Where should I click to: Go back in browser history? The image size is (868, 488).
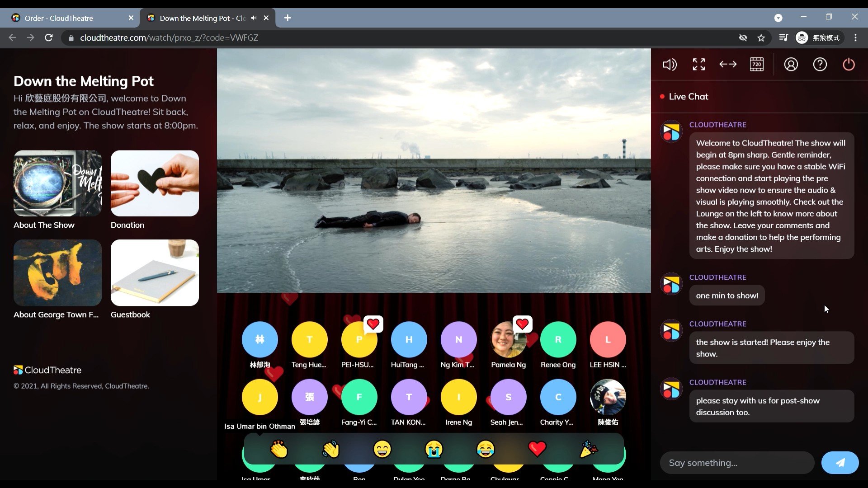point(13,38)
